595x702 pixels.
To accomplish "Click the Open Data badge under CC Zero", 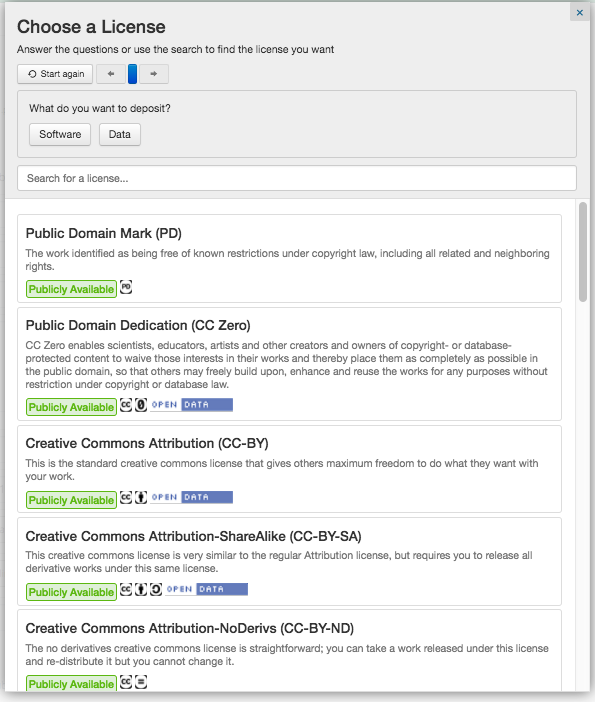I will coord(192,405).
